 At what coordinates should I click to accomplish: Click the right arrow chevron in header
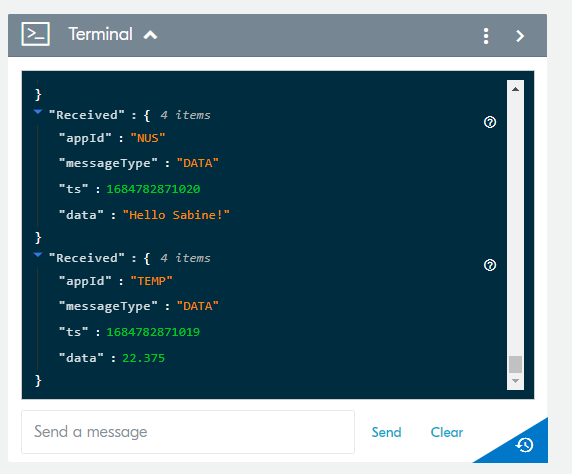click(x=520, y=36)
